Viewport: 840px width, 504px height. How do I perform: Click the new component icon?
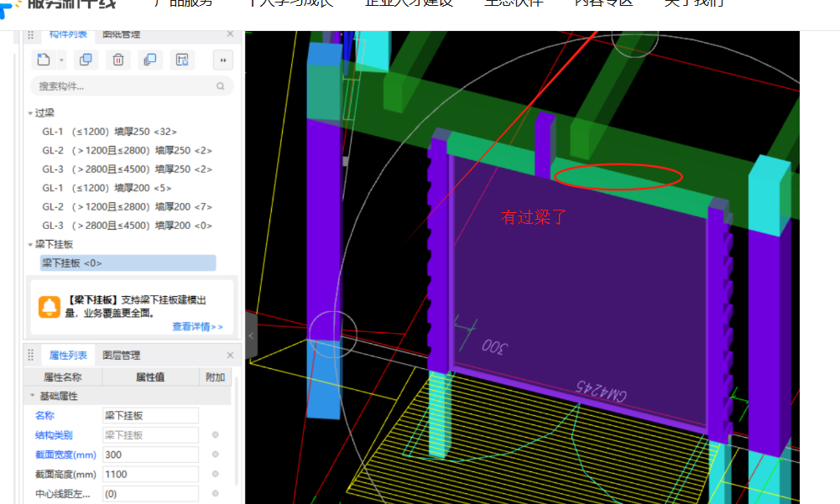44,60
